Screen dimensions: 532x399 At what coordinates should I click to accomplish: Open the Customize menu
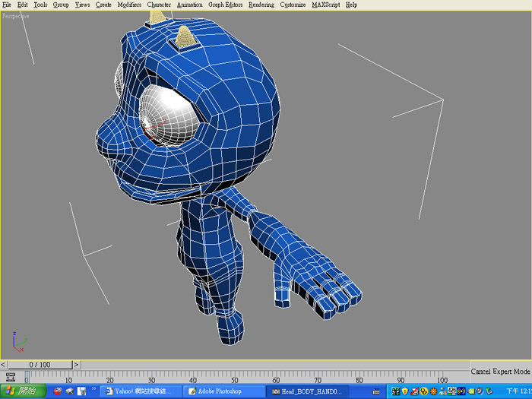point(293,5)
